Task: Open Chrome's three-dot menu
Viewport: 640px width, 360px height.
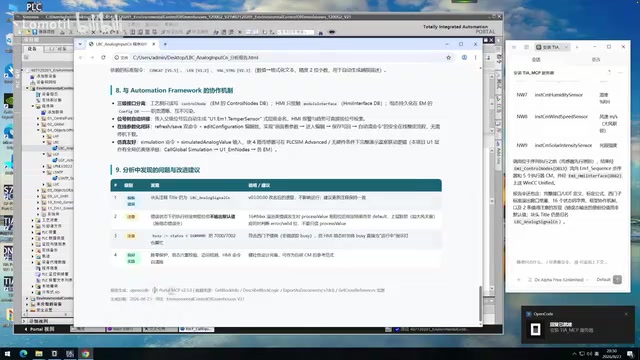Action: 475,58
